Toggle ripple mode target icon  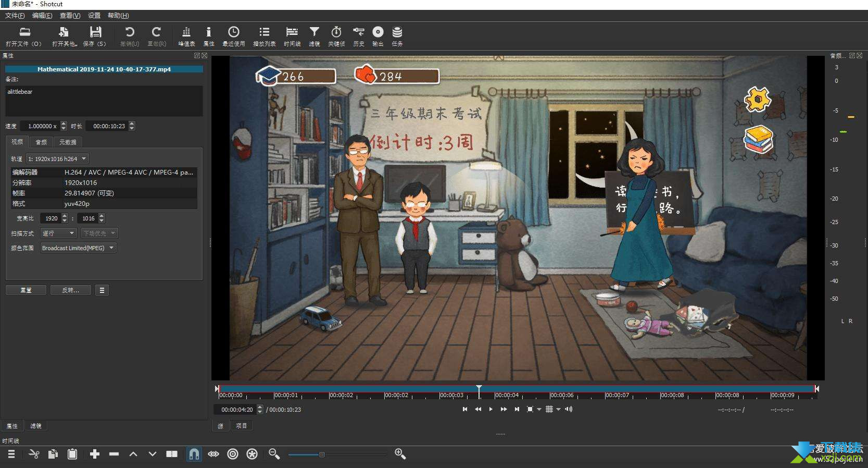pyautogui.click(x=233, y=454)
